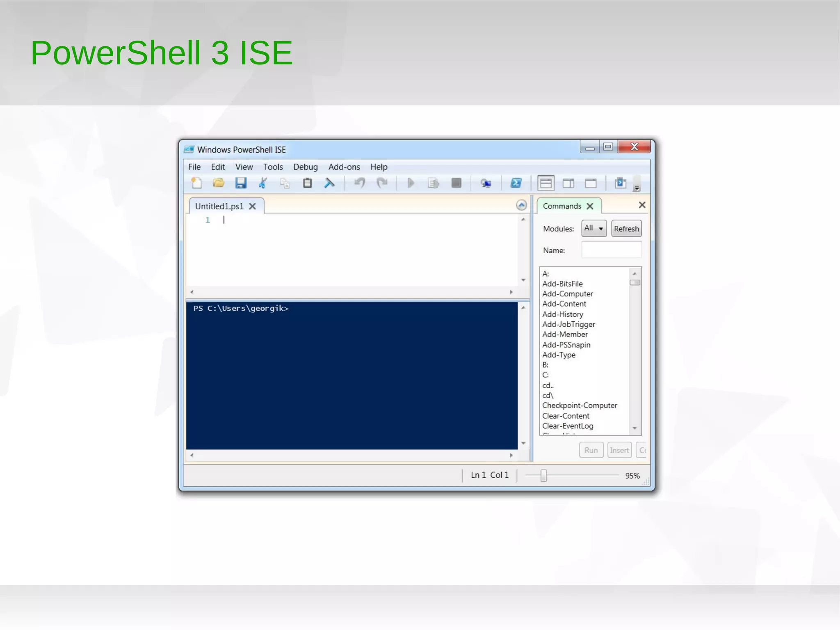840x630 pixels.
Task: Click the Undo arrow icon
Action: (x=360, y=183)
